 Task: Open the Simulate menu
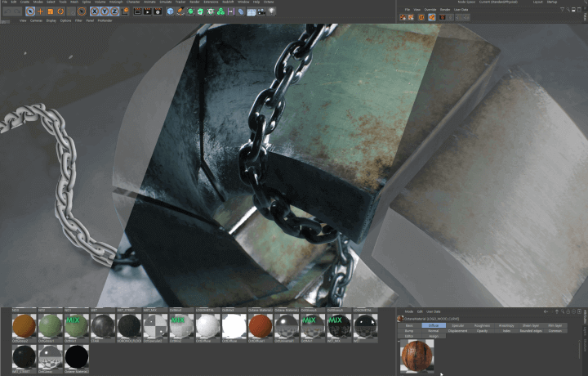click(x=166, y=2)
